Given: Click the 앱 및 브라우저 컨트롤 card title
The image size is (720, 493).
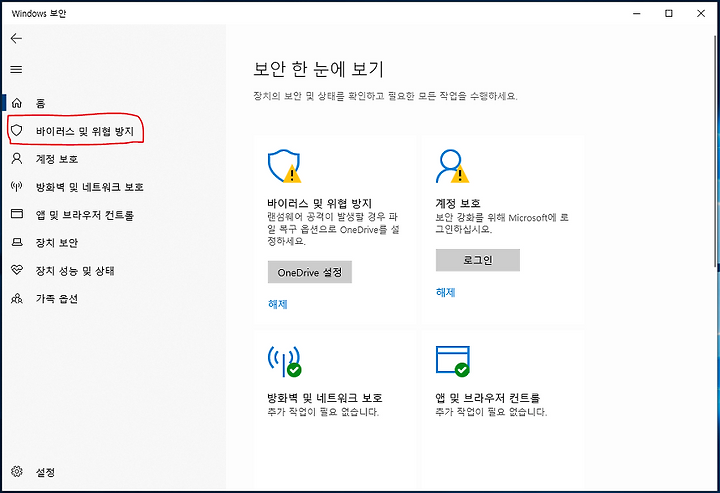Looking at the screenshot, I should coord(488,398).
